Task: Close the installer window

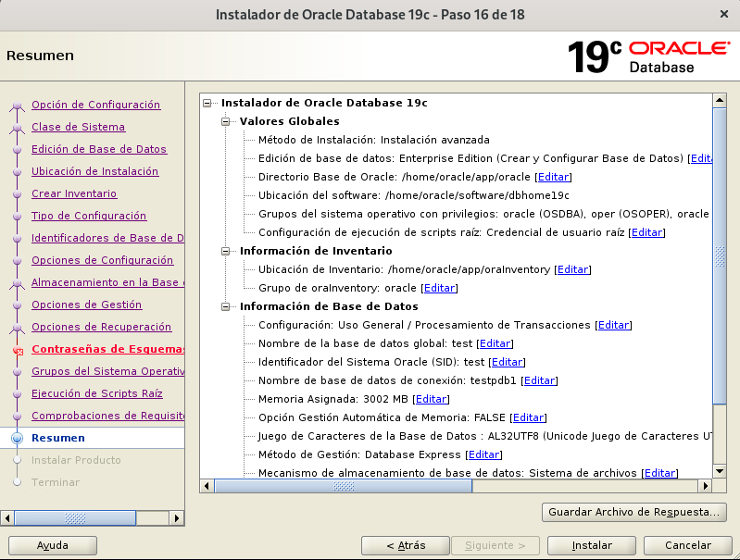Action: pyautogui.click(x=722, y=14)
